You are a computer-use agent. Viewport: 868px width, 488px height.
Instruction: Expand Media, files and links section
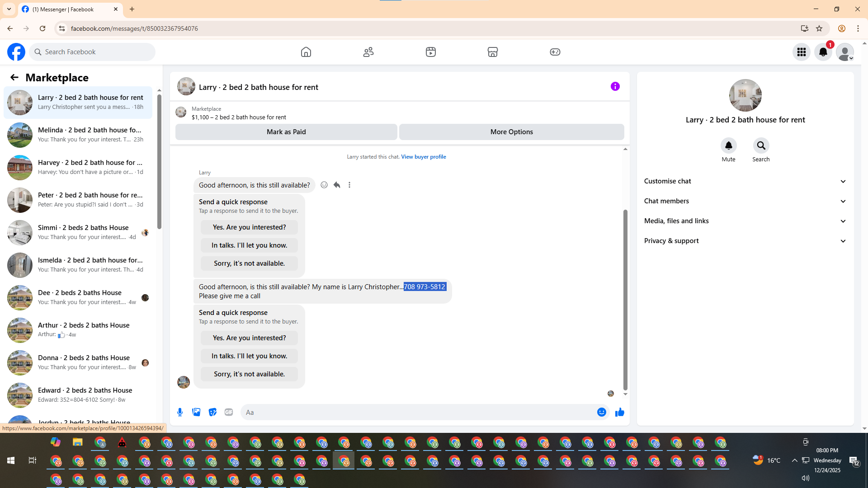(x=745, y=221)
